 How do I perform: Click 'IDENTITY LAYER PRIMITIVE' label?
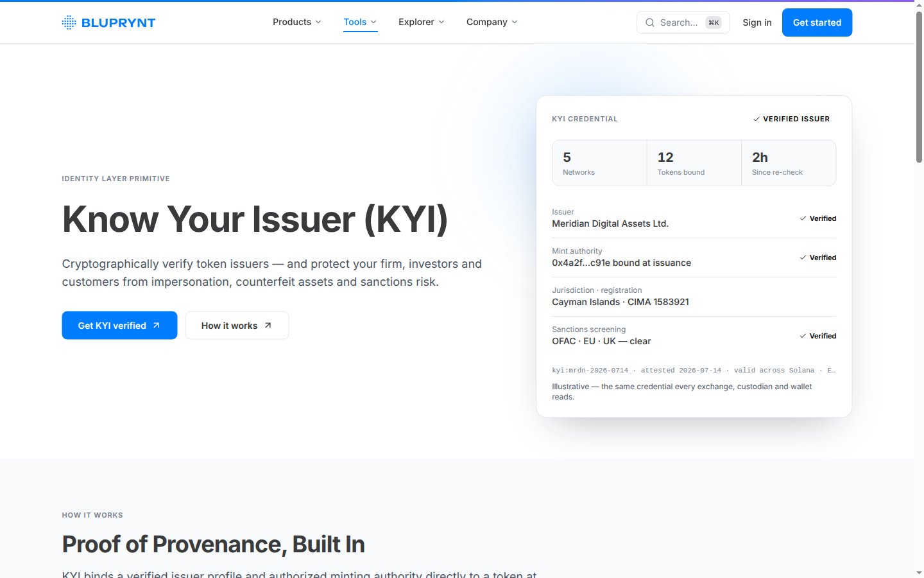pos(116,179)
